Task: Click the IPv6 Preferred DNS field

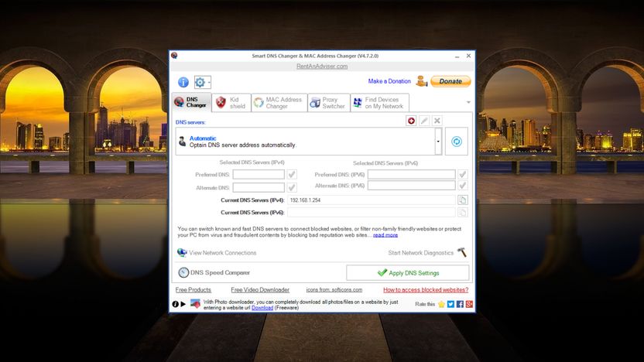Action: pyautogui.click(x=412, y=175)
